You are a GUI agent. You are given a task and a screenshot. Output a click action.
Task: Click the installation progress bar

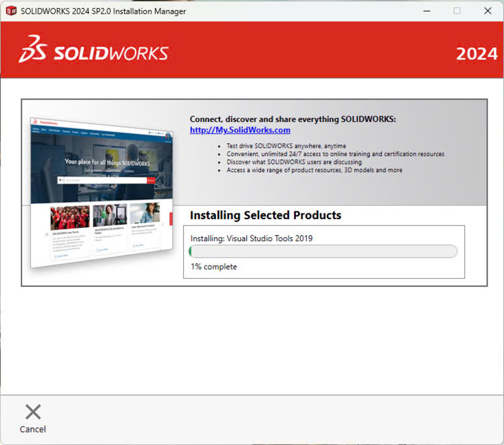pos(323,251)
